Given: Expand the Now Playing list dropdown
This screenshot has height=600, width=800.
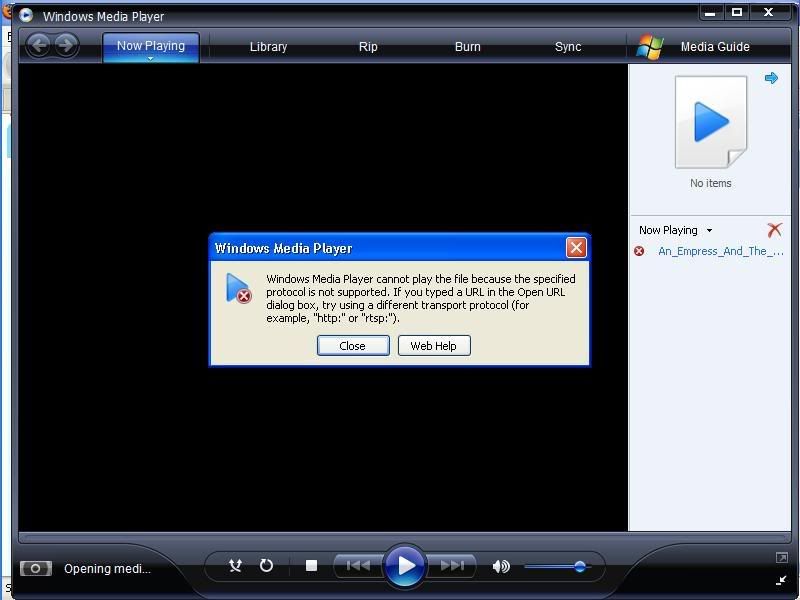Looking at the screenshot, I should pyautogui.click(x=709, y=231).
